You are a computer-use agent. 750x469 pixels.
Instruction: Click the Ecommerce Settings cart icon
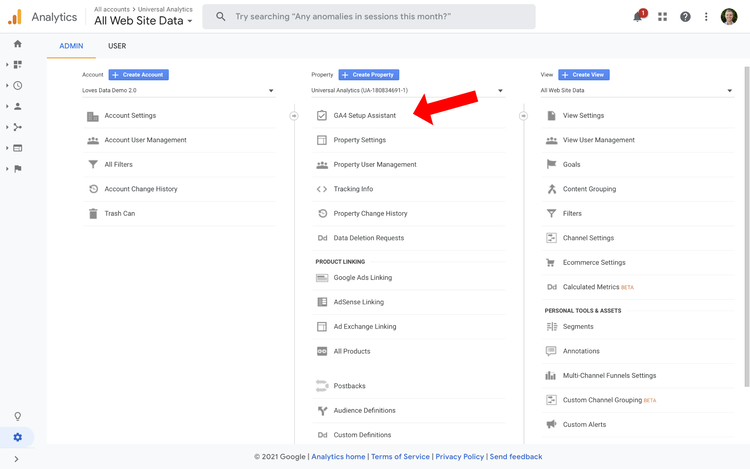pos(551,262)
